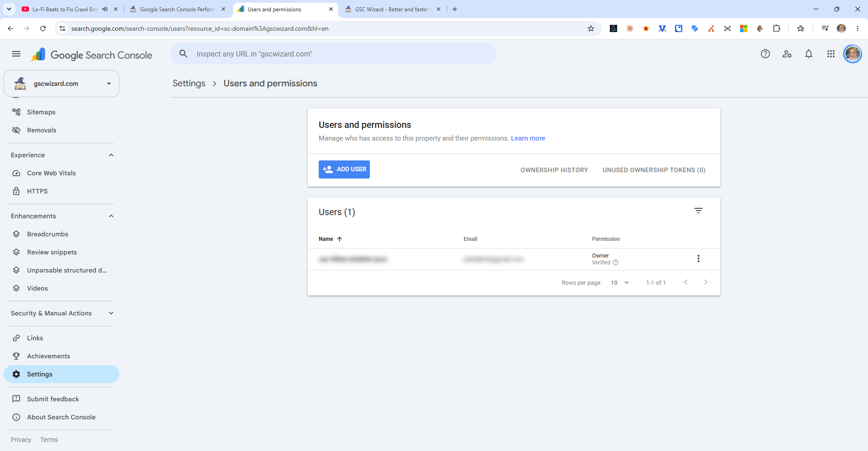
Task: Open the main hamburger menu
Action: 16,54
